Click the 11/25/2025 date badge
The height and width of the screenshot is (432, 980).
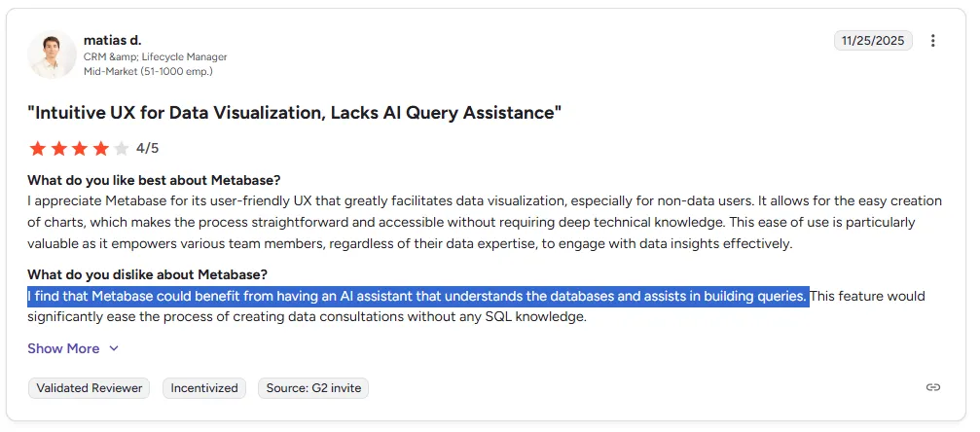873,41
